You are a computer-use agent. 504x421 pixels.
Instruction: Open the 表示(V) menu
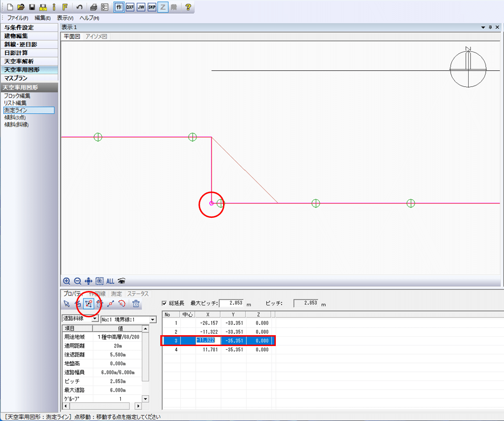(65, 18)
